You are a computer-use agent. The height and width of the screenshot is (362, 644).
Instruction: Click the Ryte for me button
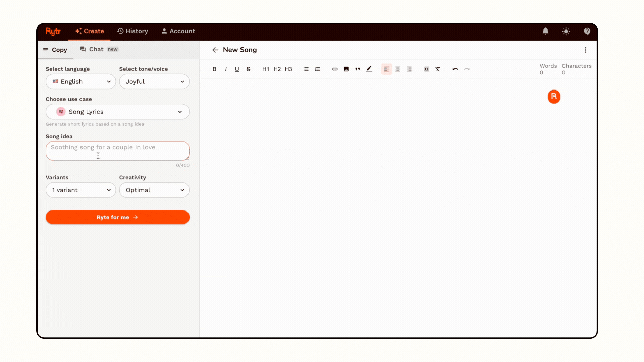[x=117, y=217]
